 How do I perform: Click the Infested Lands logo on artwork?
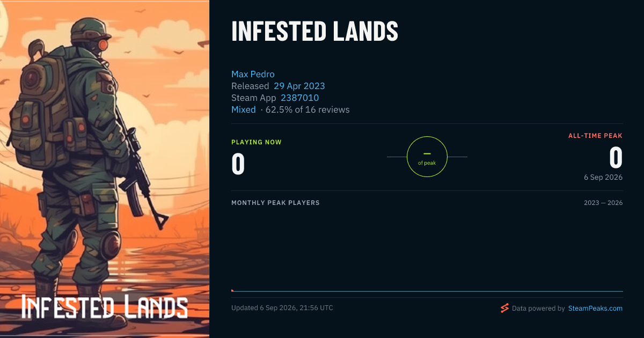(x=105, y=307)
